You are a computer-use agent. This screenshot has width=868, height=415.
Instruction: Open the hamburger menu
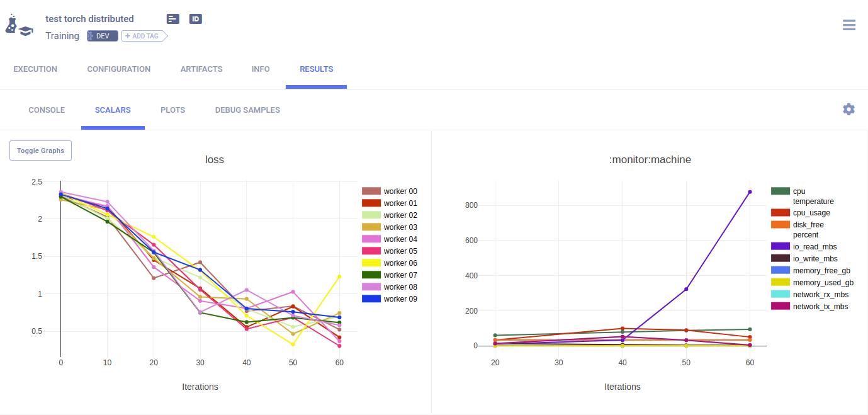pos(848,25)
